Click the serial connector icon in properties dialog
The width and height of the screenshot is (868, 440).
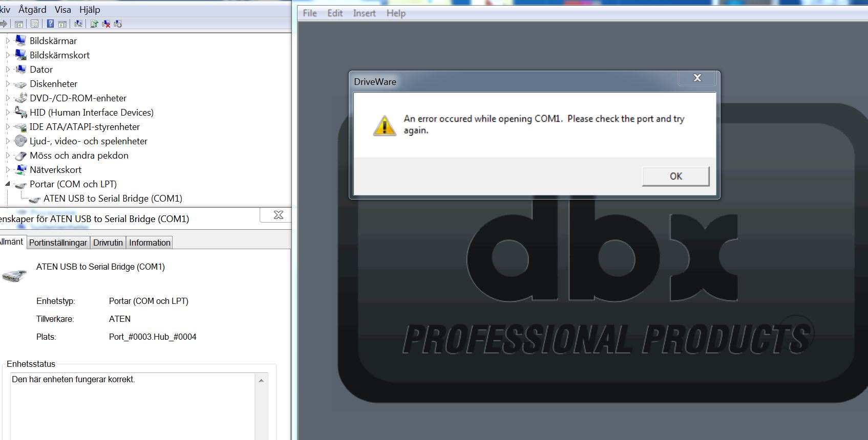point(14,276)
